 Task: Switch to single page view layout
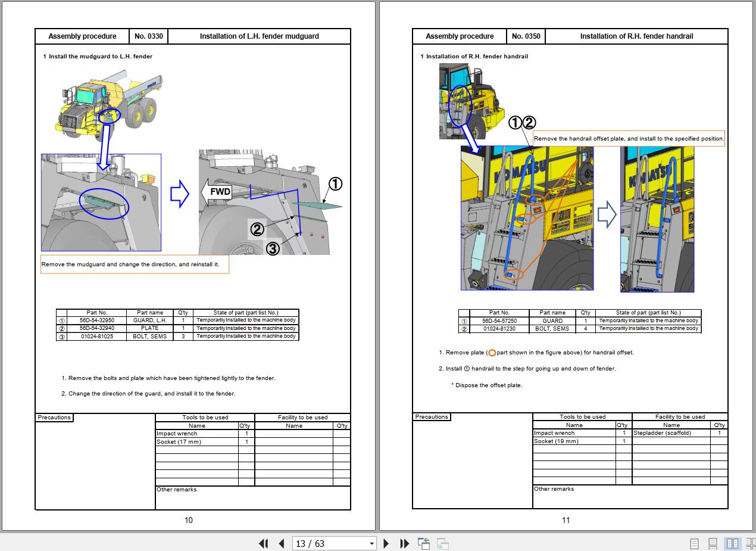(694, 543)
